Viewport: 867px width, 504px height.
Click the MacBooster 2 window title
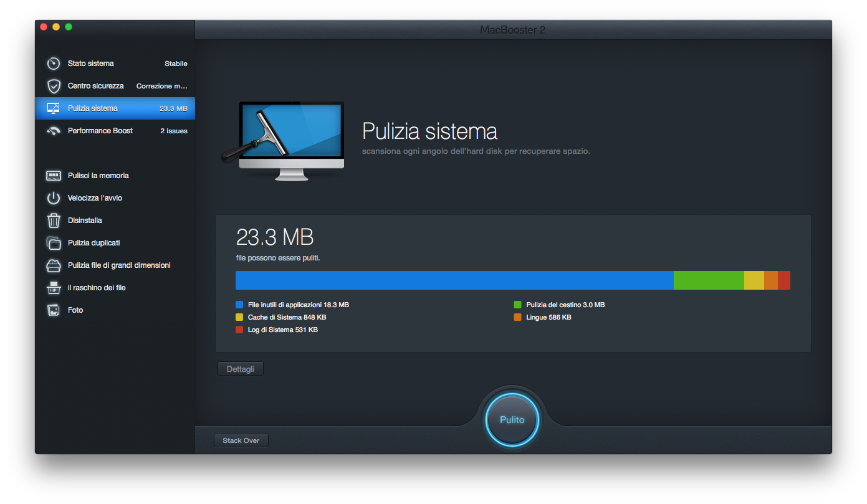(513, 30)
